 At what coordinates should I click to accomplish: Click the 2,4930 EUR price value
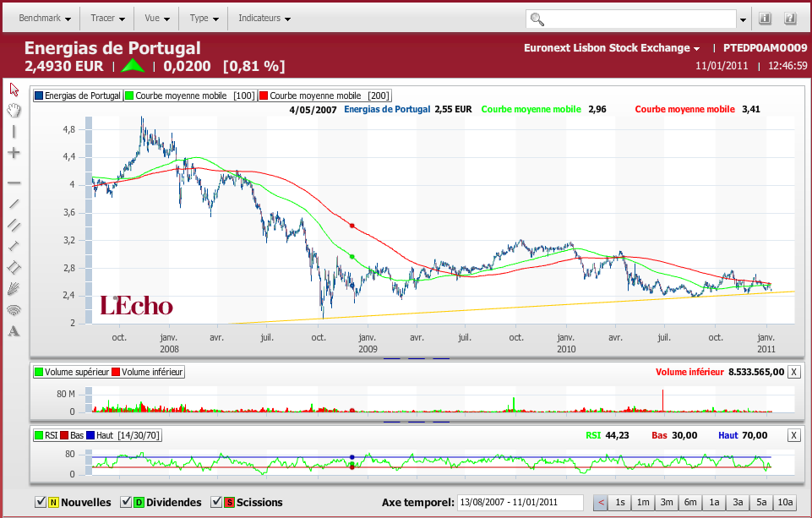(63, 66)
